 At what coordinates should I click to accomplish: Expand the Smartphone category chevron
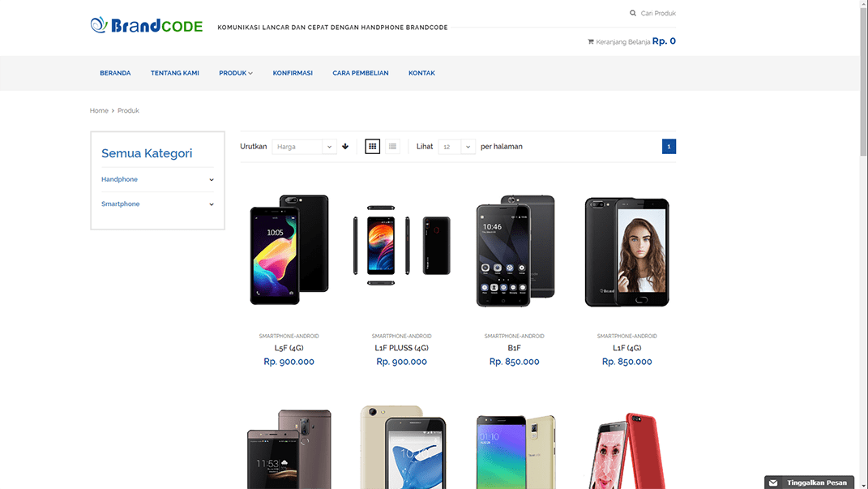212,204
